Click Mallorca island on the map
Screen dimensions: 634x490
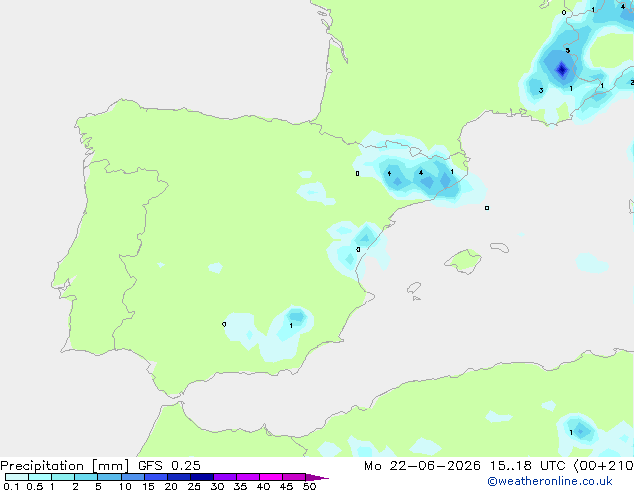(x=463, y=261)
